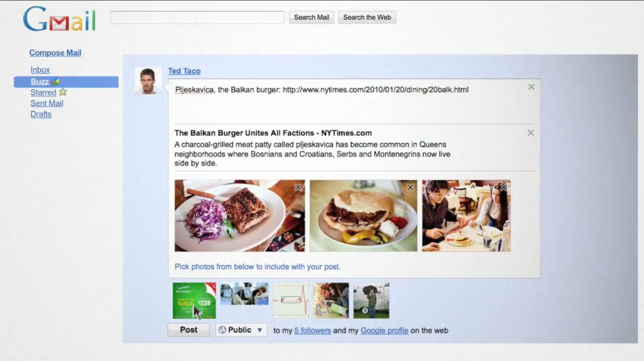
Task: Click the Post button
Action: point(189,330)
